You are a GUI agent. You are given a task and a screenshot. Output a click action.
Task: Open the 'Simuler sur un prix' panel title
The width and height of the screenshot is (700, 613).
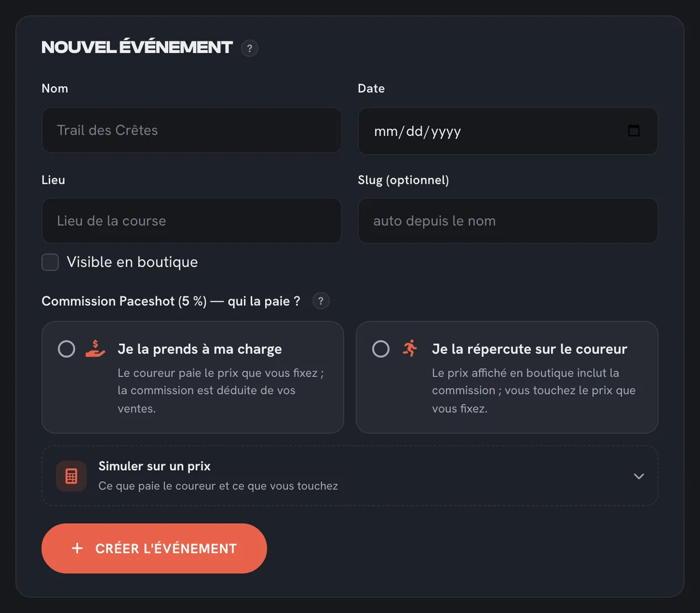[x=155, y=466]
